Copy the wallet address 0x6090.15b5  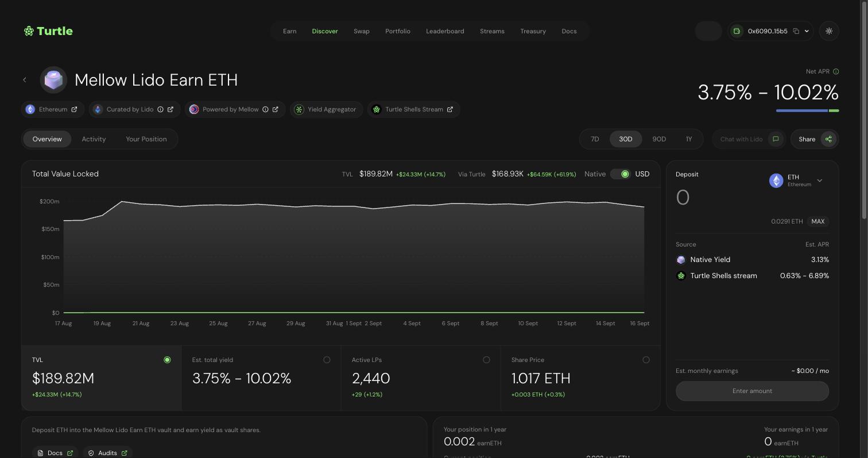tap(796, 31)
